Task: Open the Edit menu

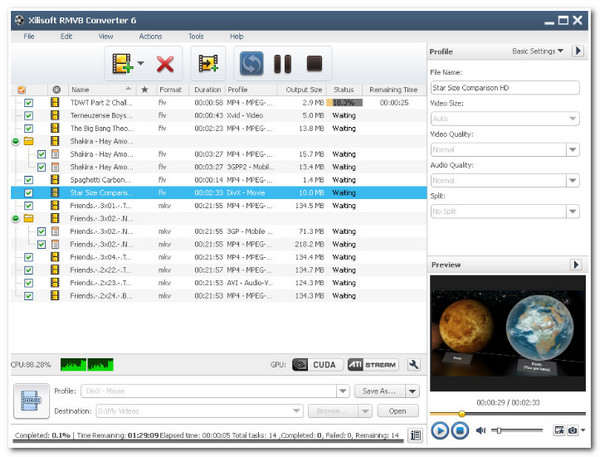Action: (66, 36)
